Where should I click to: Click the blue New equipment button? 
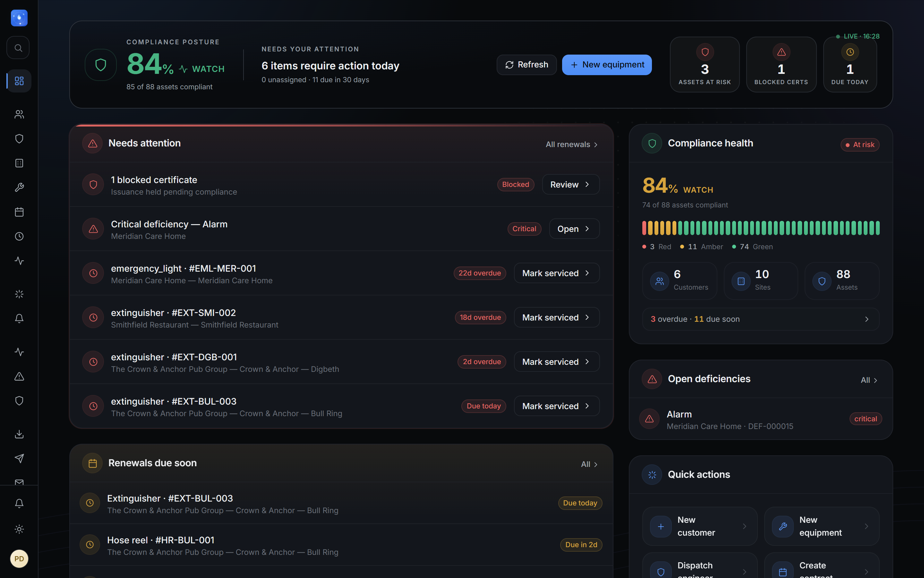click(607, 65)
